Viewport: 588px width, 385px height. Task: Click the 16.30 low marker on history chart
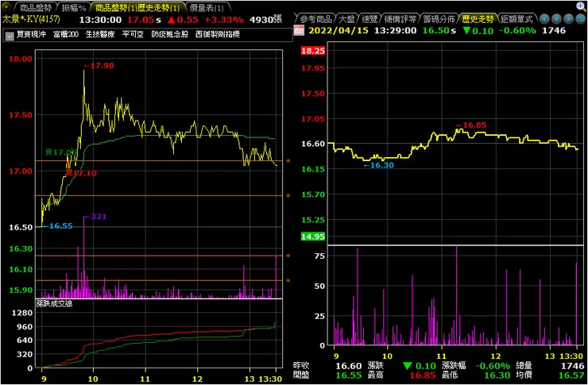379,165
